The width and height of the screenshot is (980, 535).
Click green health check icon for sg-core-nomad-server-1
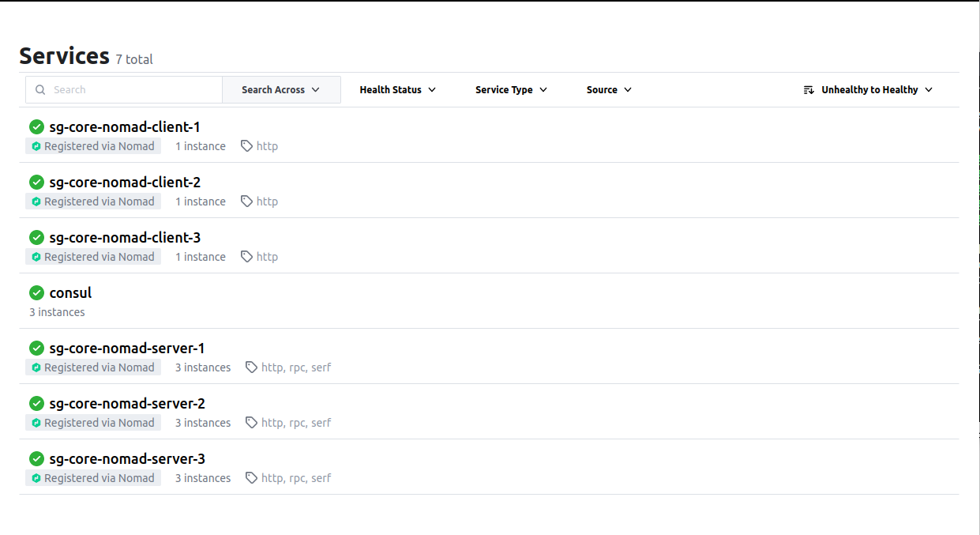36,348
